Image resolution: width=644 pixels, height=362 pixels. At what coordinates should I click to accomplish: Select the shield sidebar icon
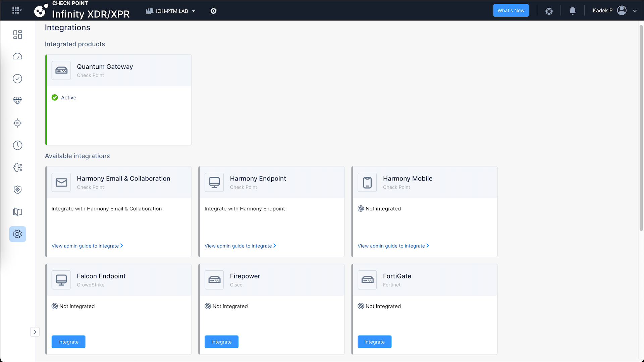coord(17,190)
